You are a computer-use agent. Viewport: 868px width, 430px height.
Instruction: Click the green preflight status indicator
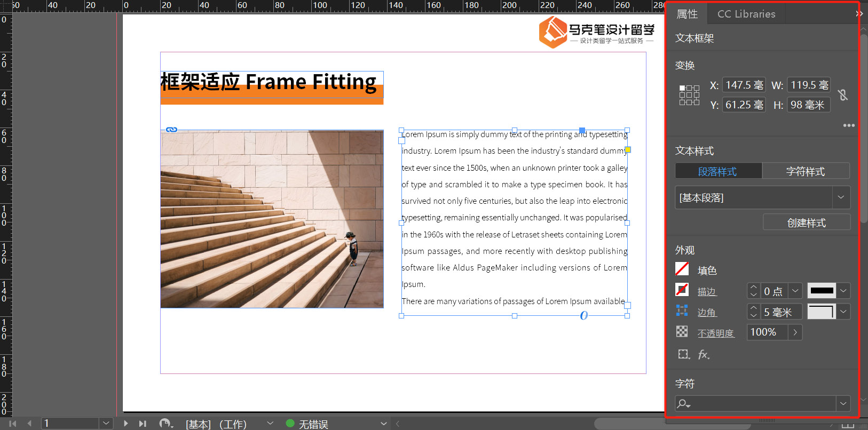point(290,424)
